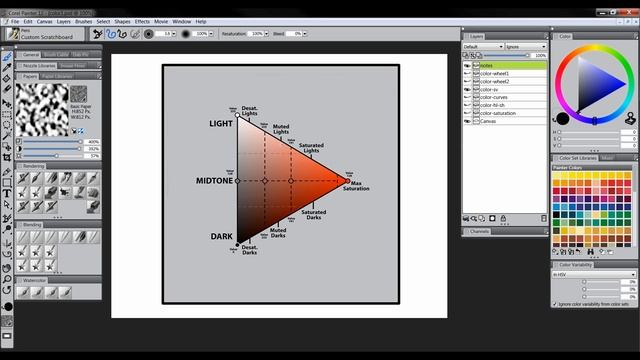Viewport: 640px width, 360px height.
Task: Hide the notes layer
Action: (x=467, y=65)
